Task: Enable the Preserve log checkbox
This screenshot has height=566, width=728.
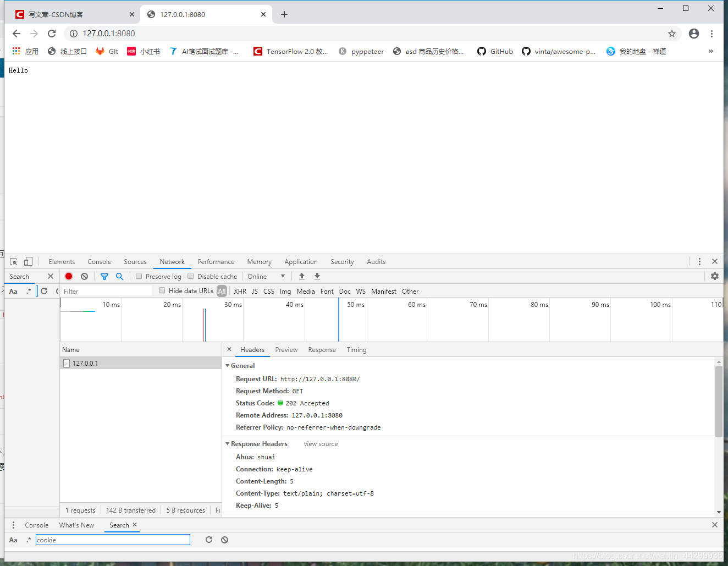Action: (139, 276)
